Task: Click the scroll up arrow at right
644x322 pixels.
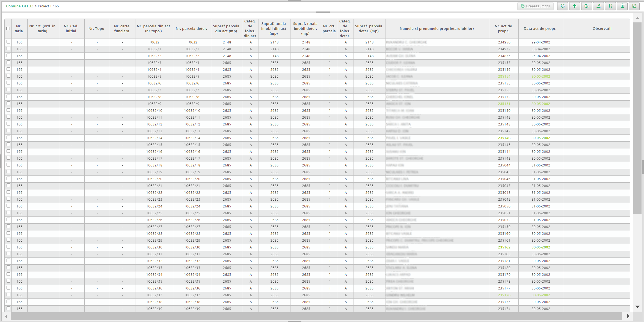Action: (637, 18)
